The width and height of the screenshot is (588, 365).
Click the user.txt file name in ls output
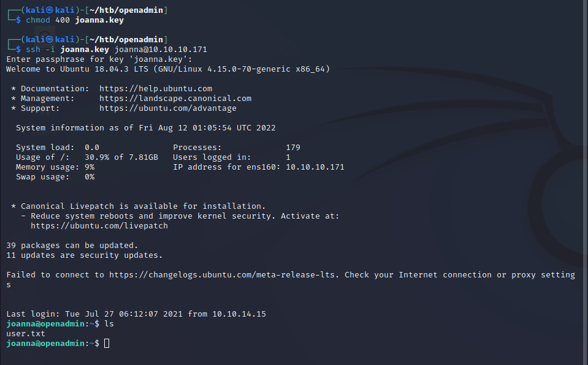point(26,334)
